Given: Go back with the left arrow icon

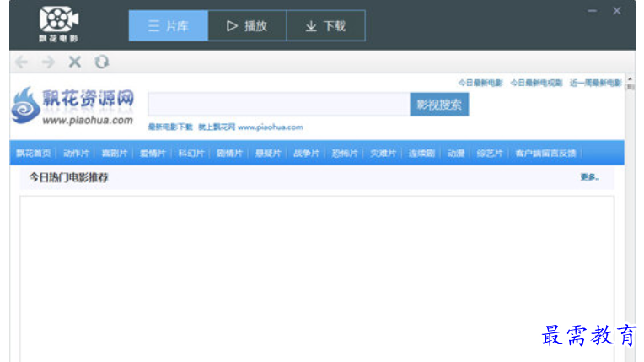Looking at the screenshot, I should click(22, 62).
